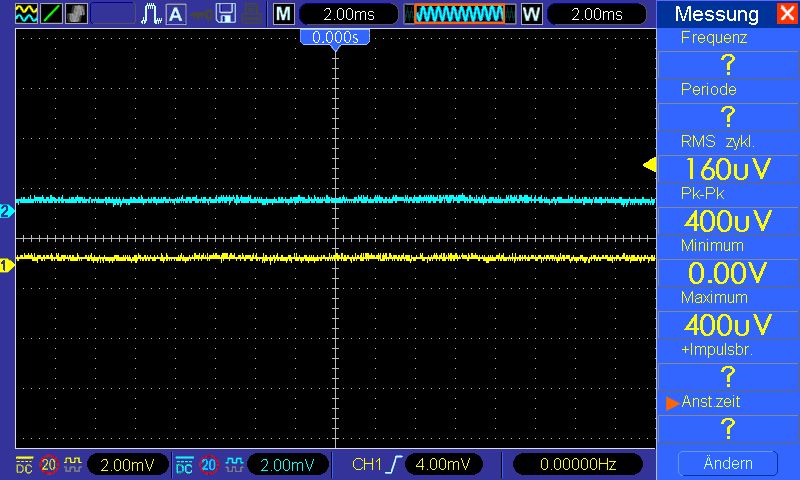Click the Periode measurement value field
800x480 pixels.
[728, 117]
